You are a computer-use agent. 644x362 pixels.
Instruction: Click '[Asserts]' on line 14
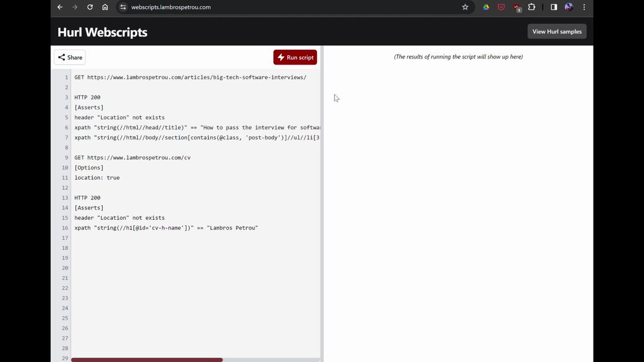[89, 208]
